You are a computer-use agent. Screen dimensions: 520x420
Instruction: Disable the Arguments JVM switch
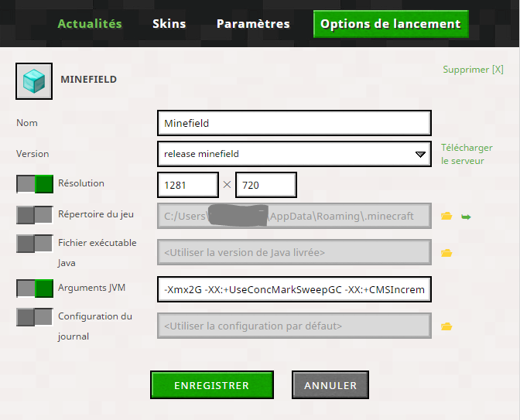coord(35,289)
